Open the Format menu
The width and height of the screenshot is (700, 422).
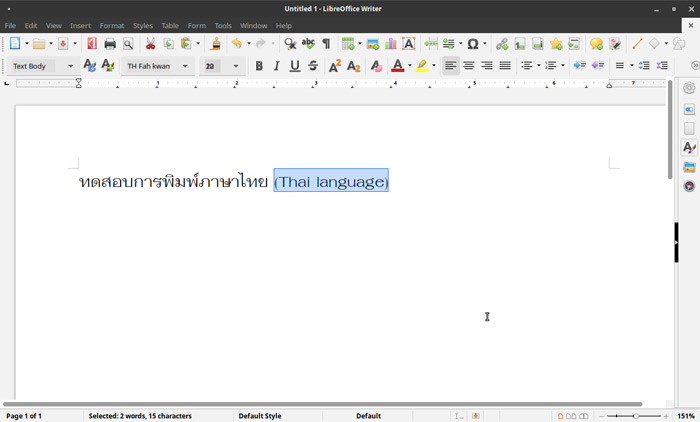click(x=111, y=25)
